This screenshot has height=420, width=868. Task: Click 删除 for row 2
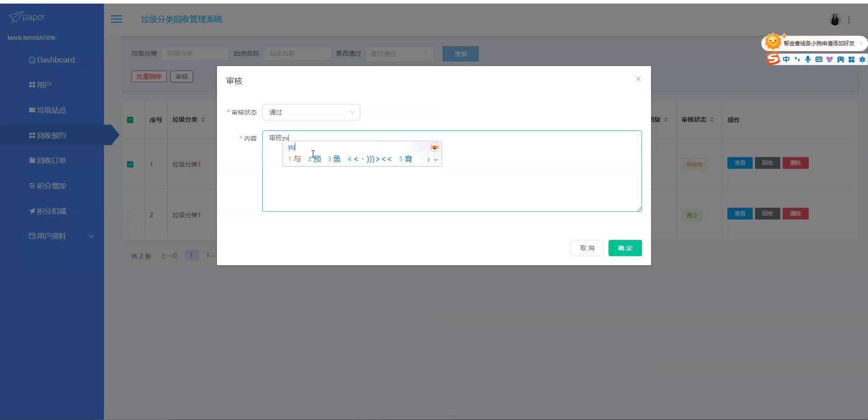tap(796, 214)
